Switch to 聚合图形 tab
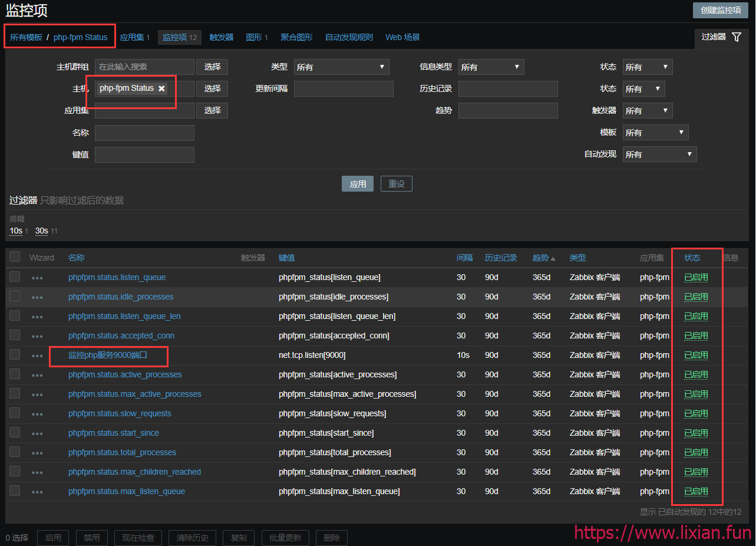 point(296,37)
